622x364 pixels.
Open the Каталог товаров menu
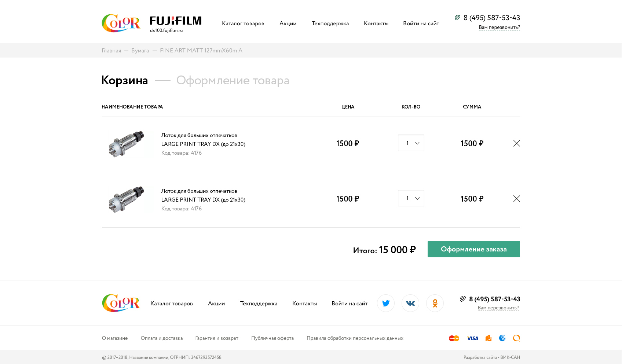click(243, 23)
